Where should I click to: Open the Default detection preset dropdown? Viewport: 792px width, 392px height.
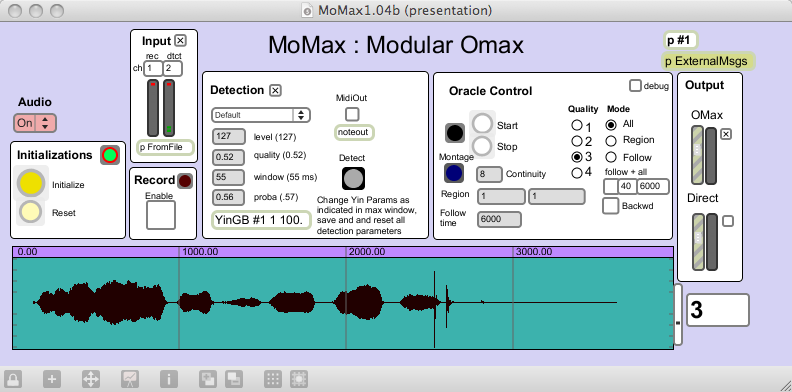tap(261, 115)
